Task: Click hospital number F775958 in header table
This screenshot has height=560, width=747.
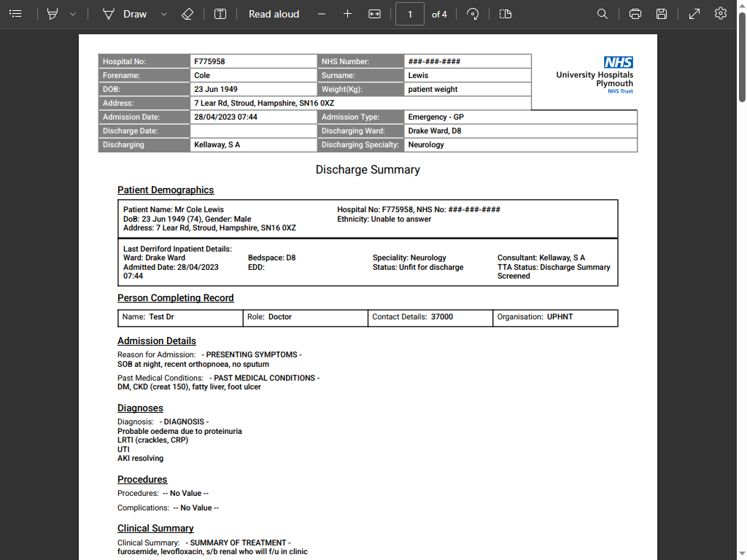Action: coord(253,61)
